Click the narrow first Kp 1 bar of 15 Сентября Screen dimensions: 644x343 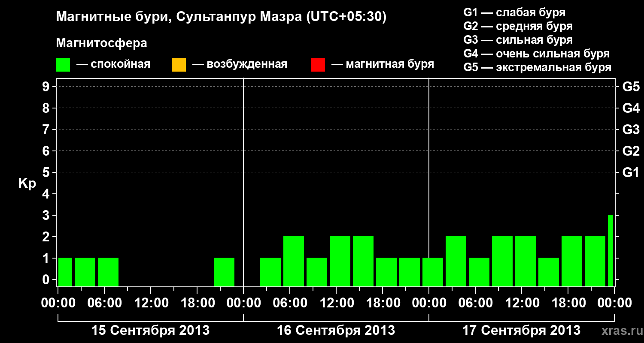(65, 272)
